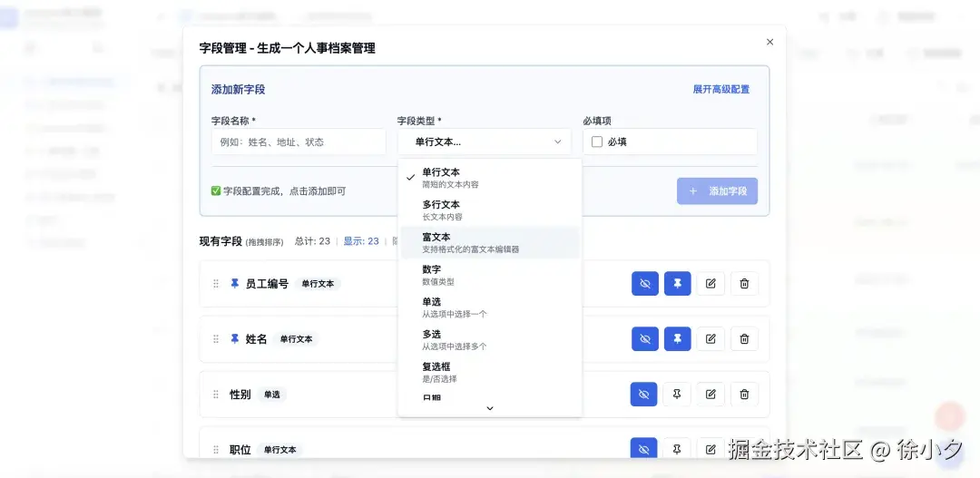The image size is (980, 478).
Task: Toggle visibility of 姓名 field
Action: tap(645, 338)
